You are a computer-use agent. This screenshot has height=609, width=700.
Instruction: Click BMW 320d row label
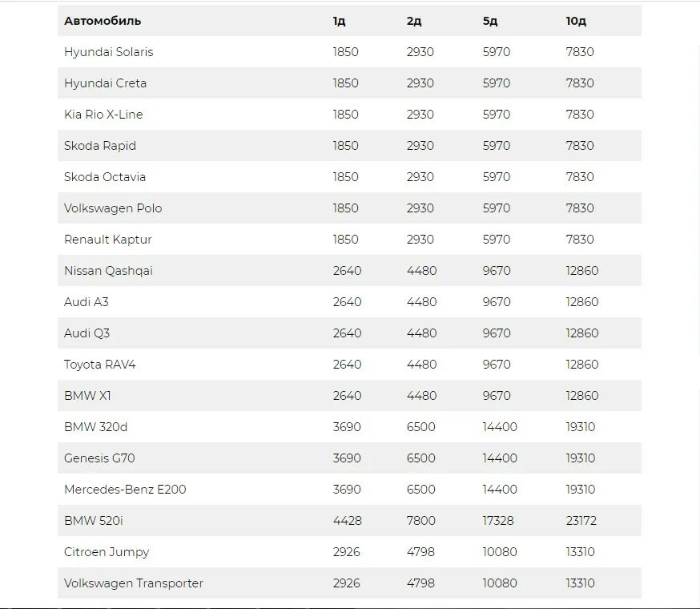(x=96, y=427)
